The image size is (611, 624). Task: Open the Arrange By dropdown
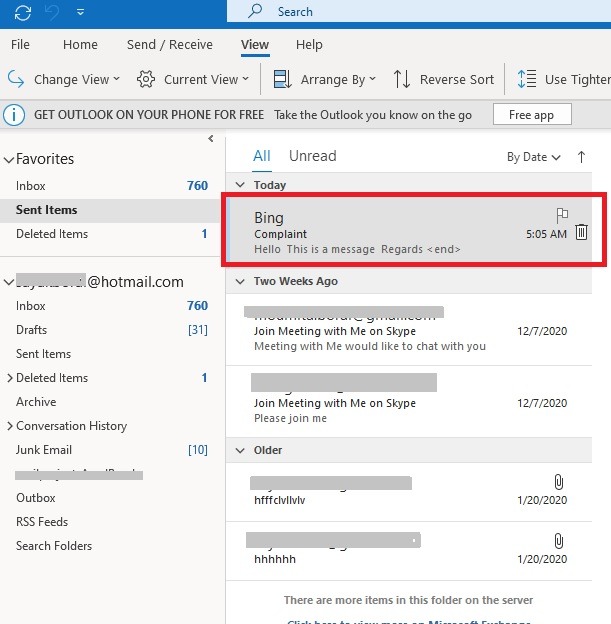click(324, 79)
